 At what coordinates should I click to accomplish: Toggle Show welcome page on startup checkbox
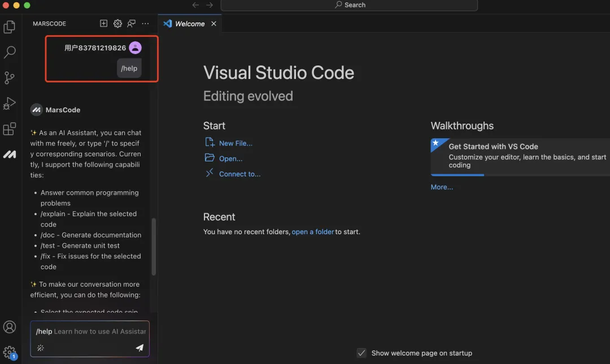click(361, 353)
